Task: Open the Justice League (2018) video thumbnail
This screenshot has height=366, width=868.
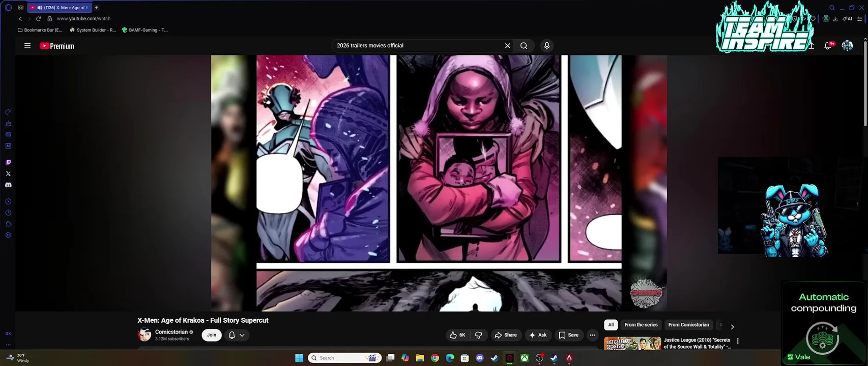Action: click(632, 343)
